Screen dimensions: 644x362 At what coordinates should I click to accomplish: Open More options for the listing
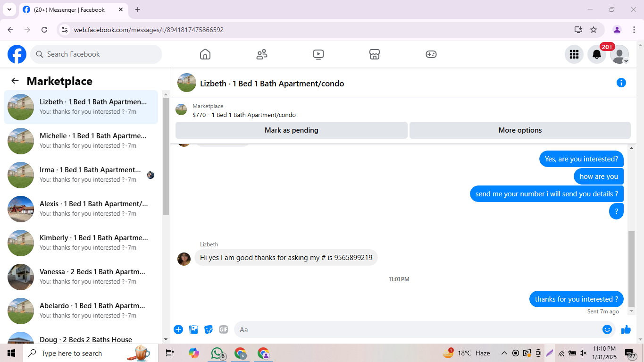click(x=520, y=130)
